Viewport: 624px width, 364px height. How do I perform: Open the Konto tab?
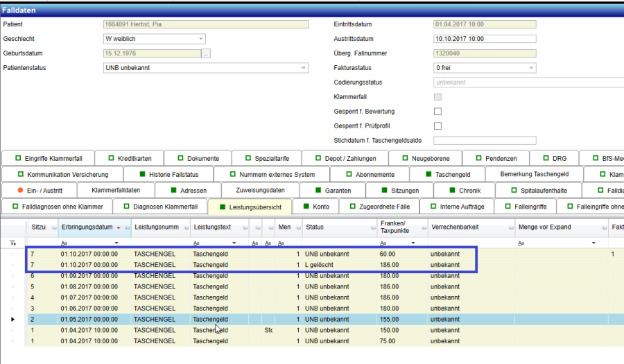click(x=315, y=207)
